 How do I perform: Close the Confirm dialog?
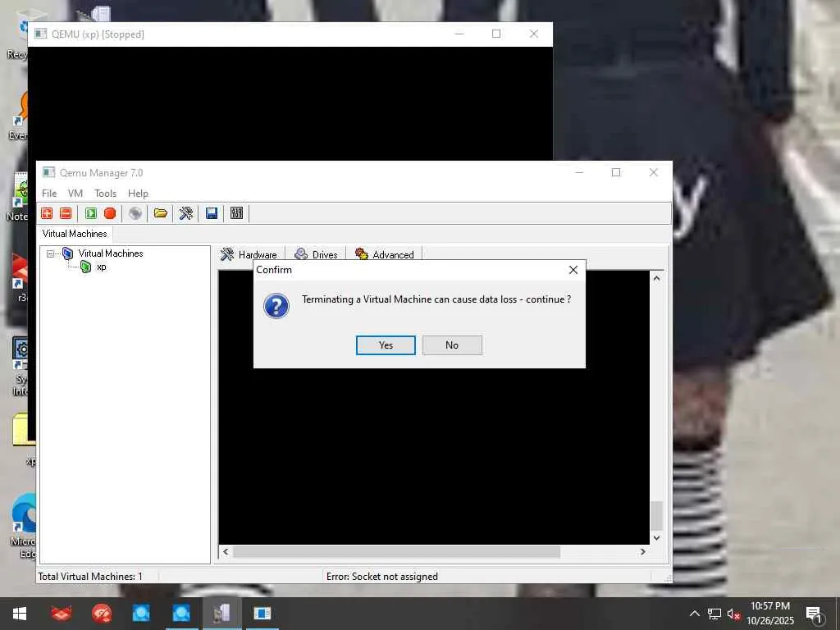573,270
